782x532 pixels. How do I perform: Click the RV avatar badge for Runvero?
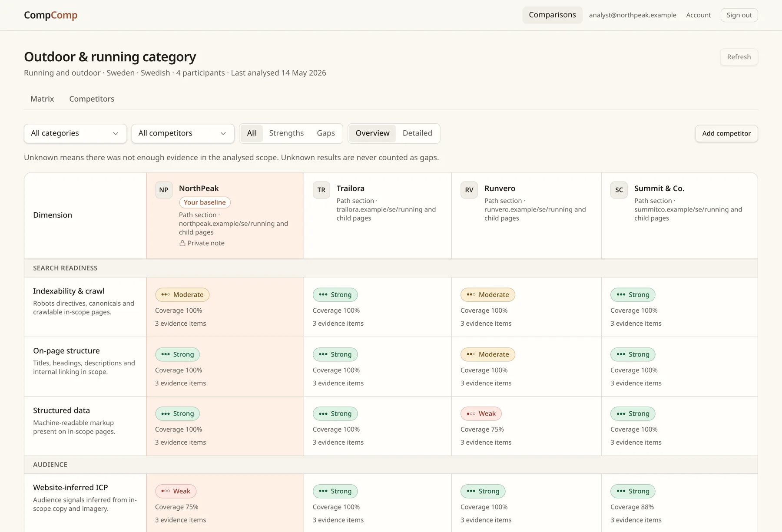pyautogui.click(x=469, y=190)
